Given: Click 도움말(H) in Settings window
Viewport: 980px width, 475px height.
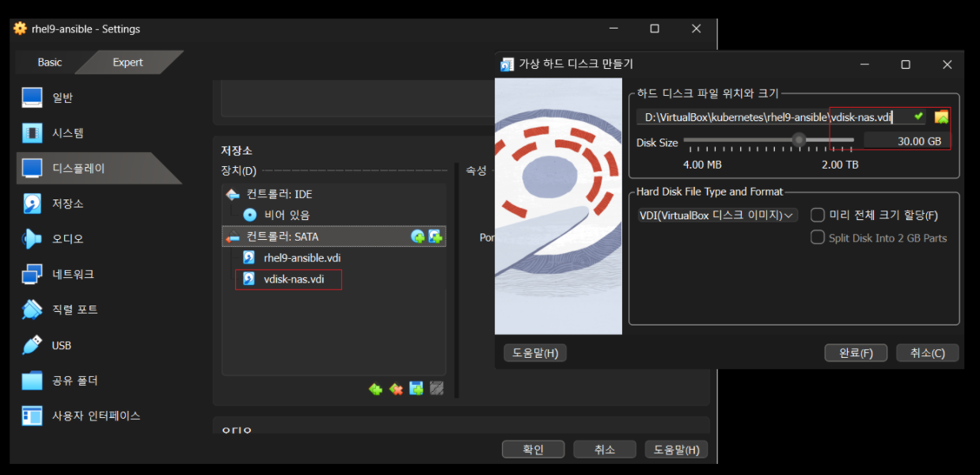Looking at the screenshot, I should click(676, 450).
